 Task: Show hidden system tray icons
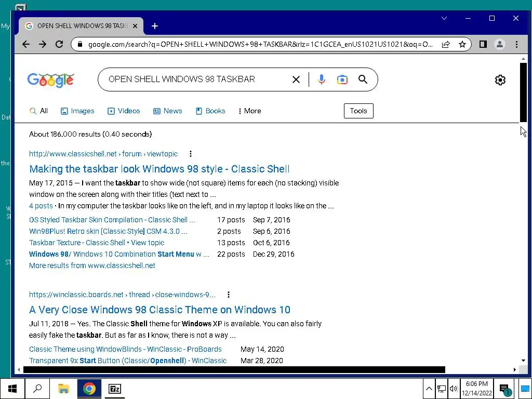(429, 389)
